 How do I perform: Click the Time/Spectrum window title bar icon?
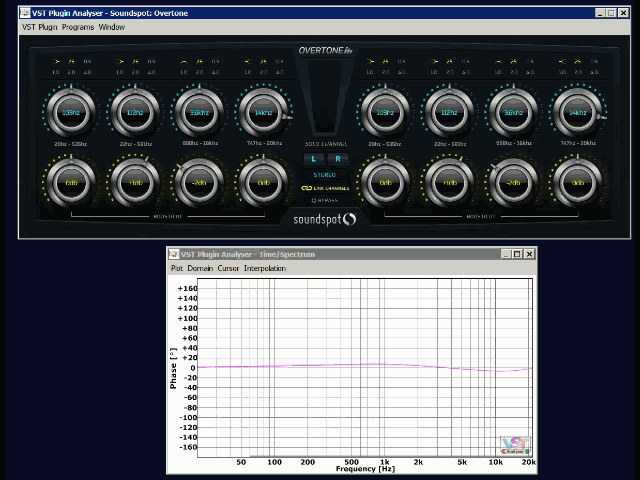pos(174,254)
